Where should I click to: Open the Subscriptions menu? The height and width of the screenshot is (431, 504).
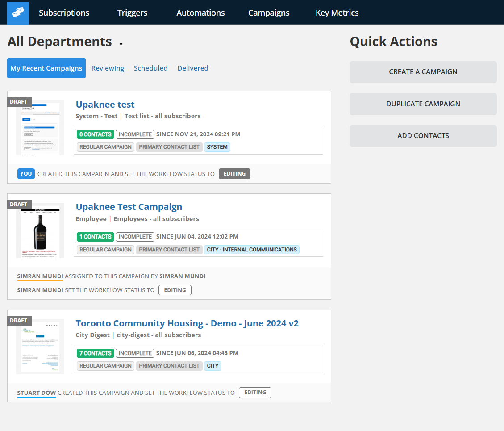coord(64,13)
